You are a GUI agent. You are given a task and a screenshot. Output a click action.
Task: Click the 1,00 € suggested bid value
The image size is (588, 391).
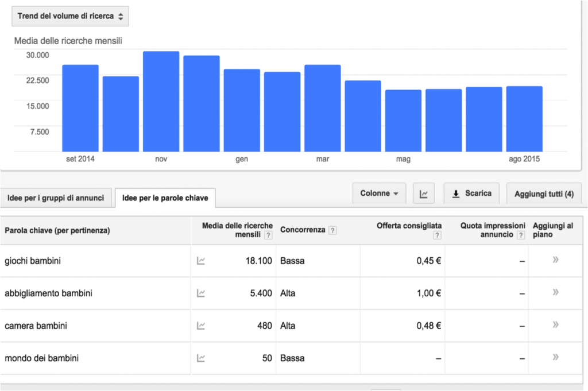(429, 293)
